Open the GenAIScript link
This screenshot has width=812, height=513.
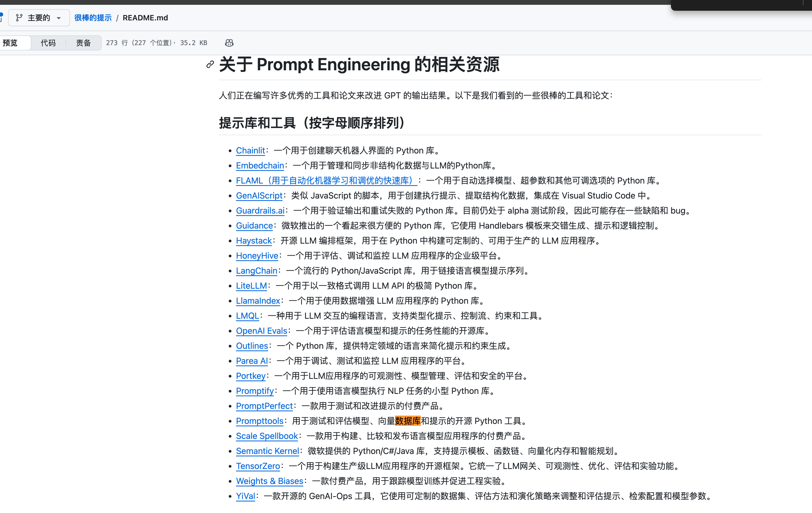[x=259, y=196]
